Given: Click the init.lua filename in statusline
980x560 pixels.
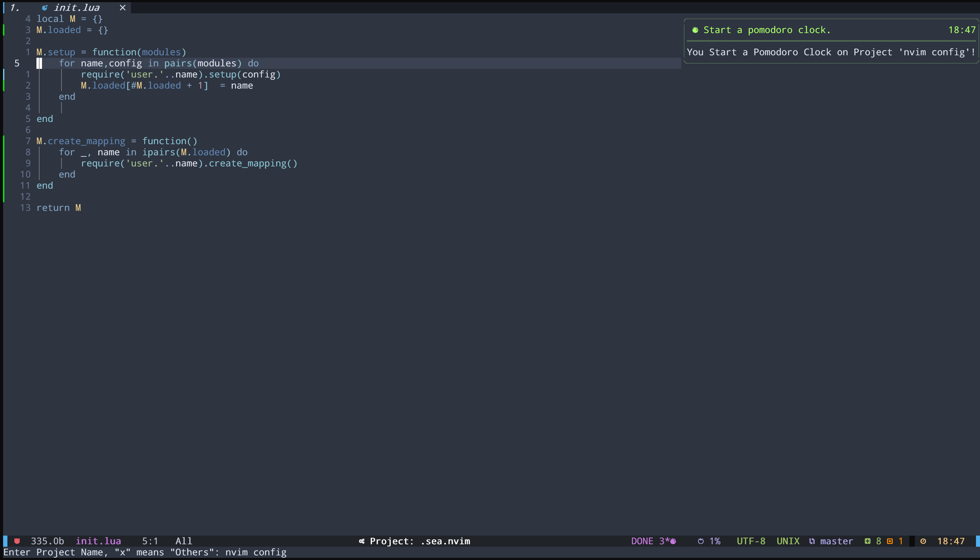Looking at the screenshot, I should tap(98, 541).
